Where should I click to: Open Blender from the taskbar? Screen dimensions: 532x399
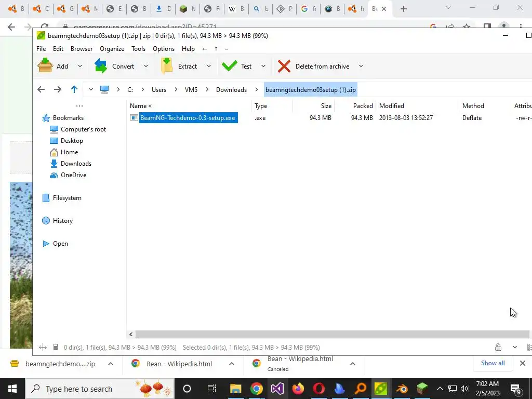402,389
